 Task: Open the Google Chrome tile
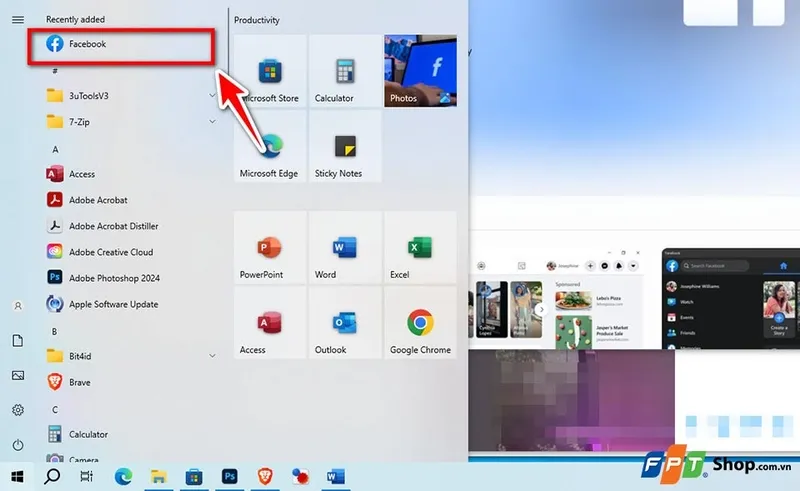tap(420, 323)
